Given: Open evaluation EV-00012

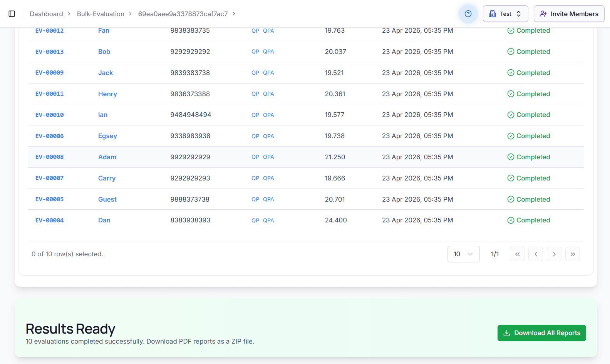Looking at the screenshot, I should 49,31.
